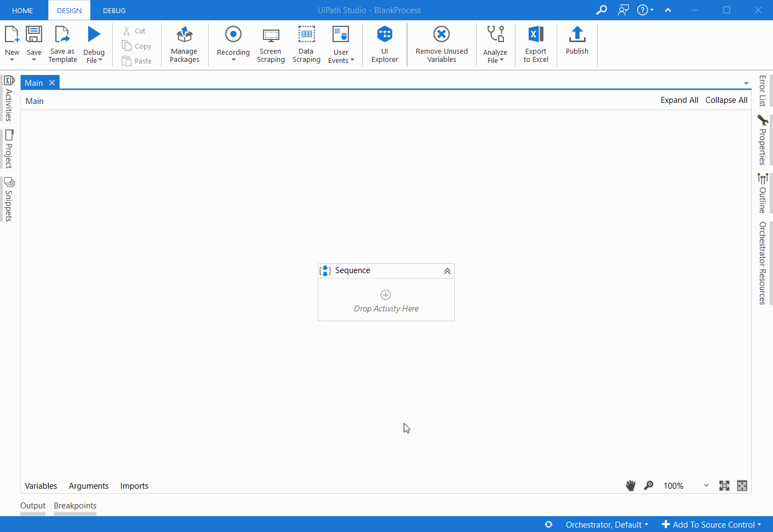Export the workflow to Excel

click(x=535, y=44)
